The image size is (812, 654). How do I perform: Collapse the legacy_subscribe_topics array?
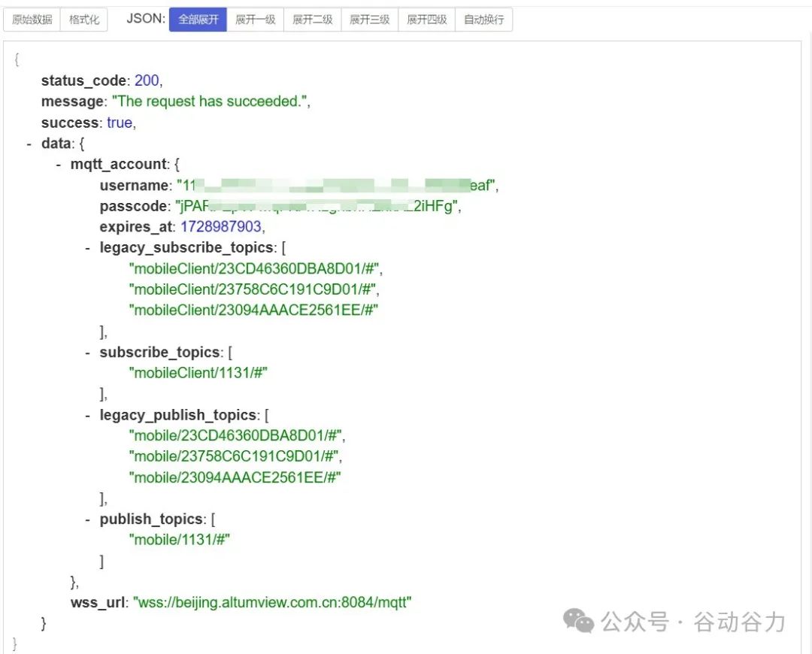[88, 248]
